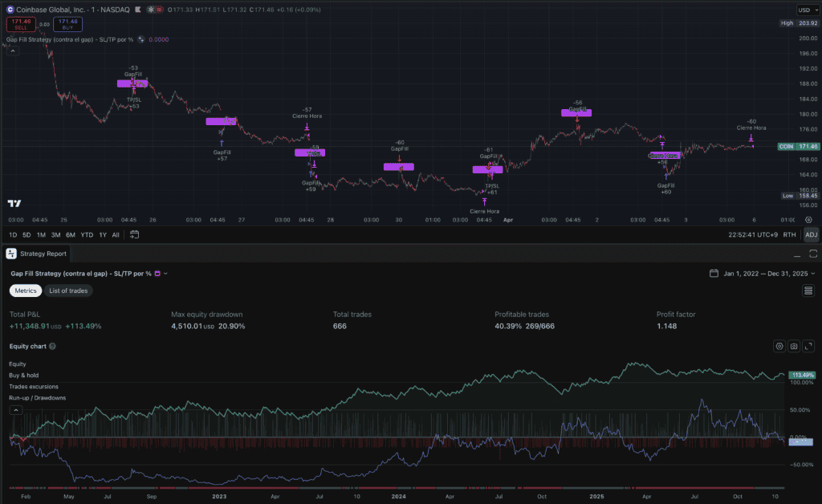Image resolution: width=822 pixels, height=504 pixels.
Task: Minimize the Strategy Report panel
Action: click(x=797, y=254)
